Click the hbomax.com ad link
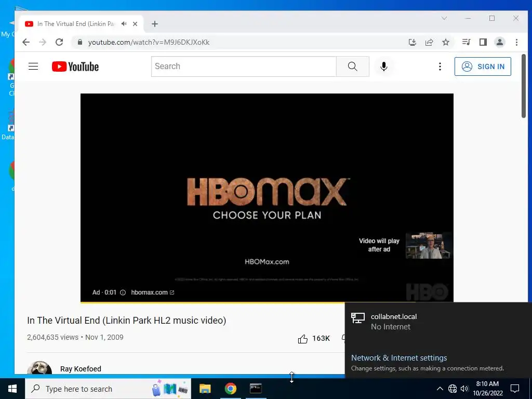 point(152,292)
